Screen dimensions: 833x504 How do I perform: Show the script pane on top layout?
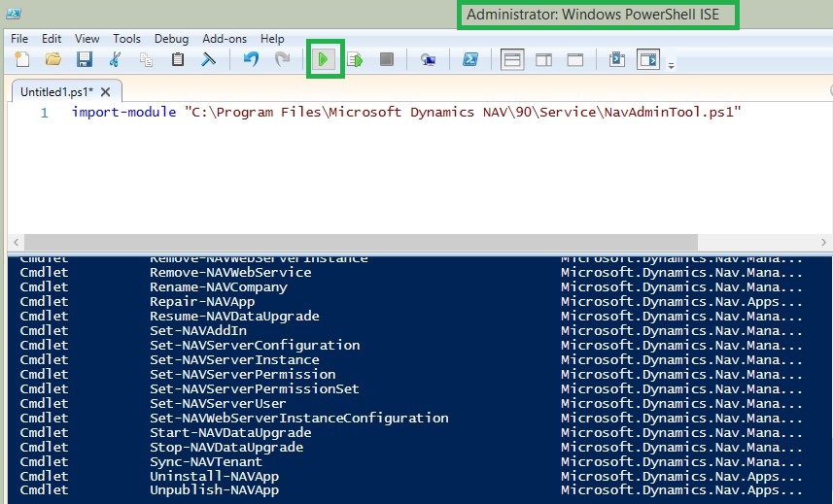click(512, 59)
